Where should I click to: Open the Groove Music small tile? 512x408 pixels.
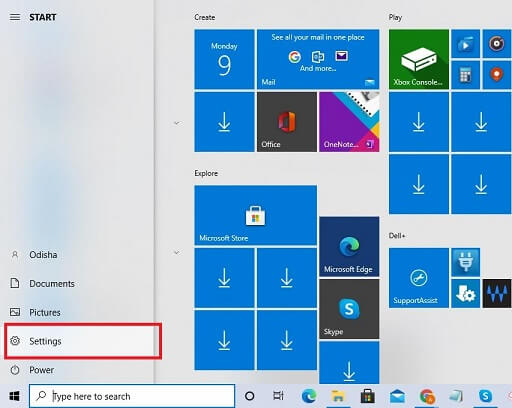497,44
